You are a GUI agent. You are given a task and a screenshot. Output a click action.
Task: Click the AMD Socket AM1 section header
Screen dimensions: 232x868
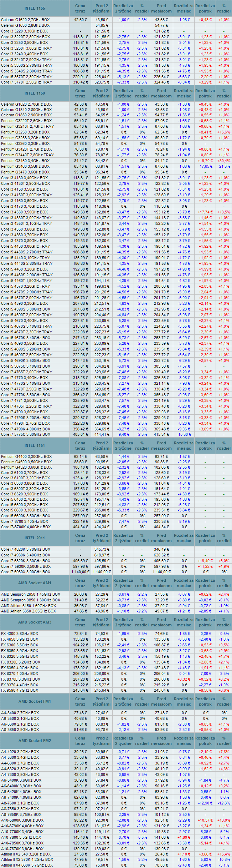pos(35,583)
